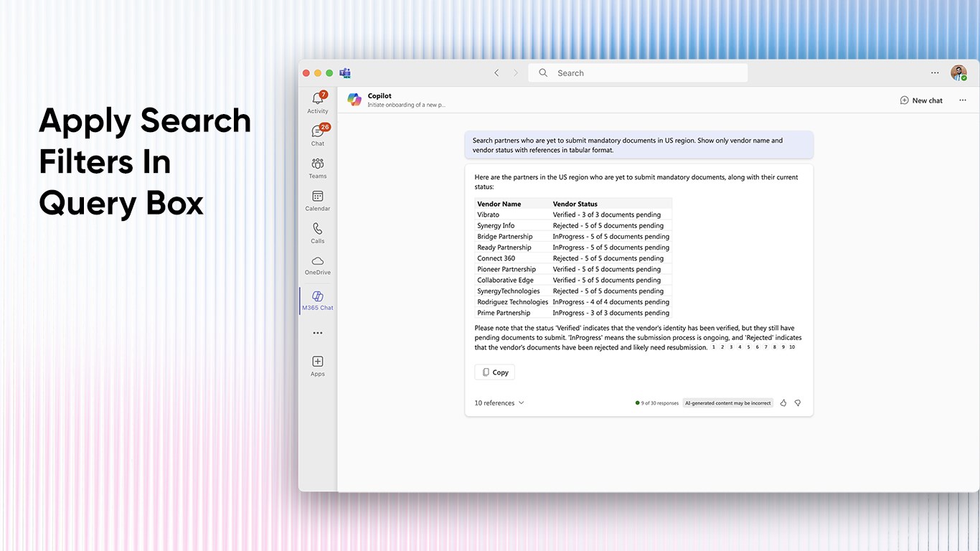Click the user query message bubble

[x=639, y=145]
